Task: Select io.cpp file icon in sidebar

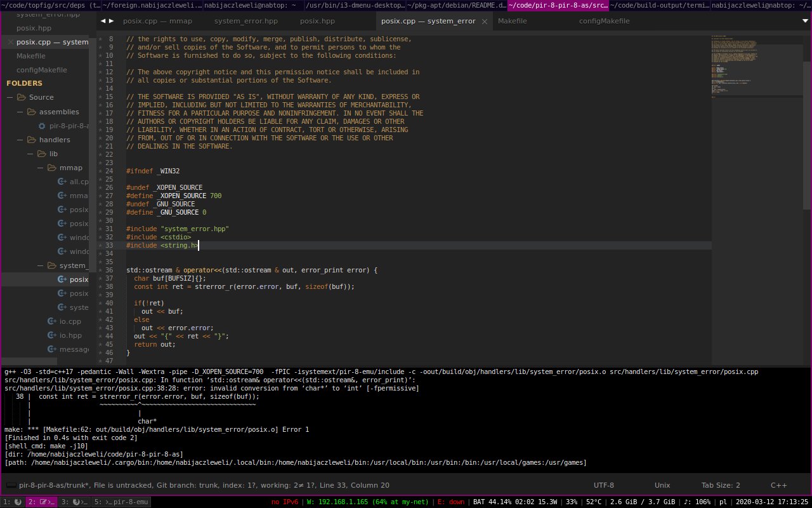Action: point(53,321)
